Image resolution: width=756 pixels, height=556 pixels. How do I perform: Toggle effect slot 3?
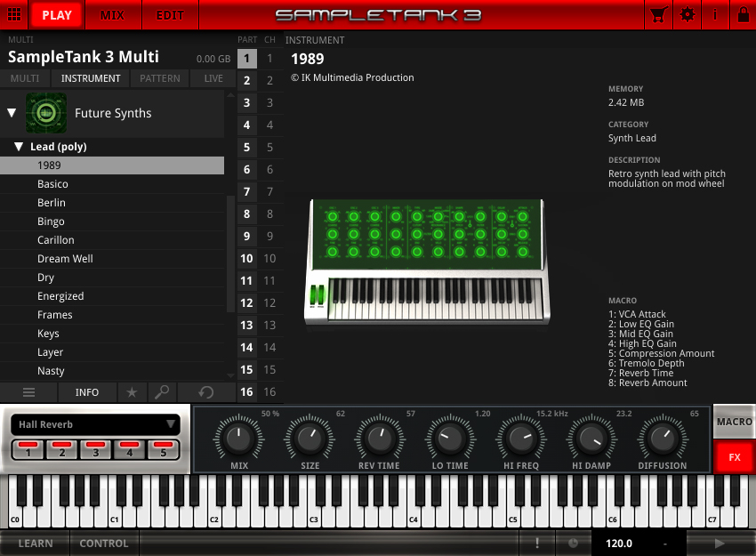pyautogui.click(x=95, y=449)
